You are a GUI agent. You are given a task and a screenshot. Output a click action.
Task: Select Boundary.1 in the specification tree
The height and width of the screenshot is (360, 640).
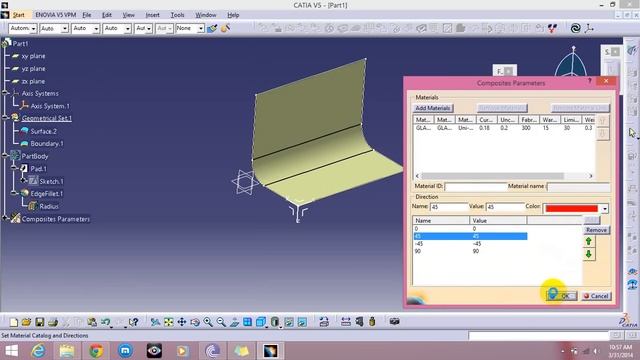click(47, 144)
